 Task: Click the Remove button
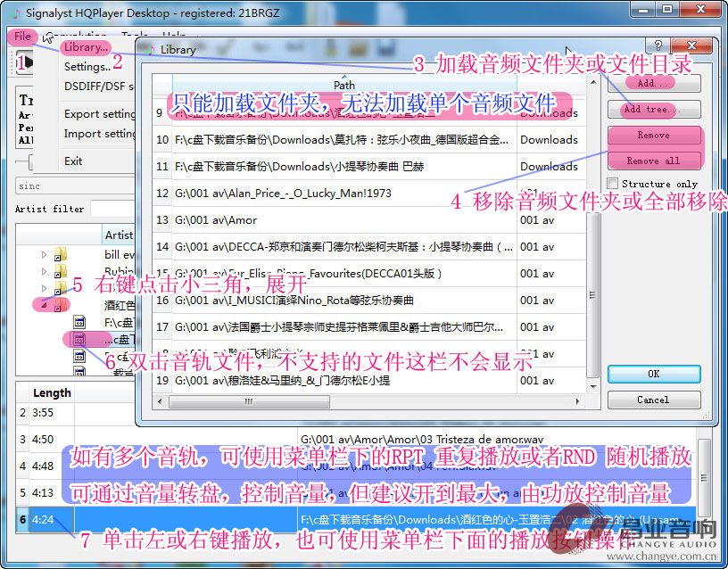click(654, 135)
